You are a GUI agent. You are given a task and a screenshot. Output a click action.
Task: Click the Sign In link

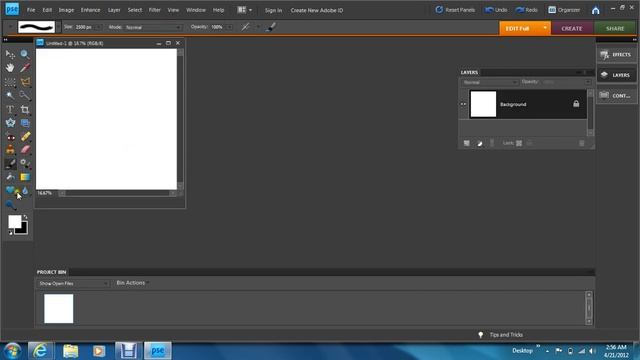click(273, 10)
